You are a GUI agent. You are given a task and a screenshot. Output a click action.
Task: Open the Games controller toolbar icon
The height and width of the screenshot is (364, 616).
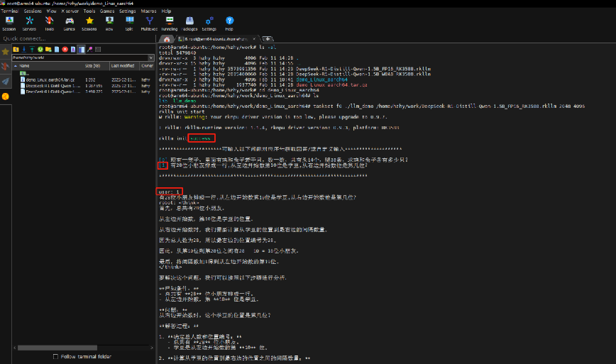[69, 23]
